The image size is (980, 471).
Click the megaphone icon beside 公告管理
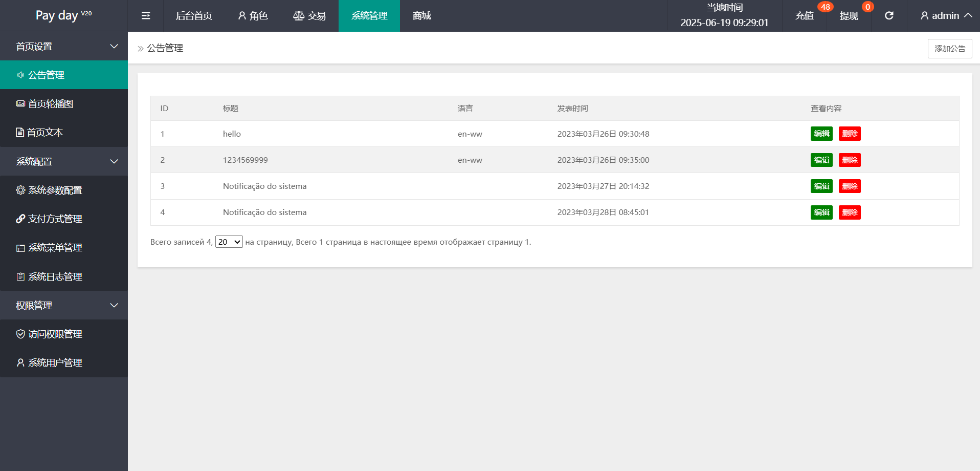tap(20, 75)
